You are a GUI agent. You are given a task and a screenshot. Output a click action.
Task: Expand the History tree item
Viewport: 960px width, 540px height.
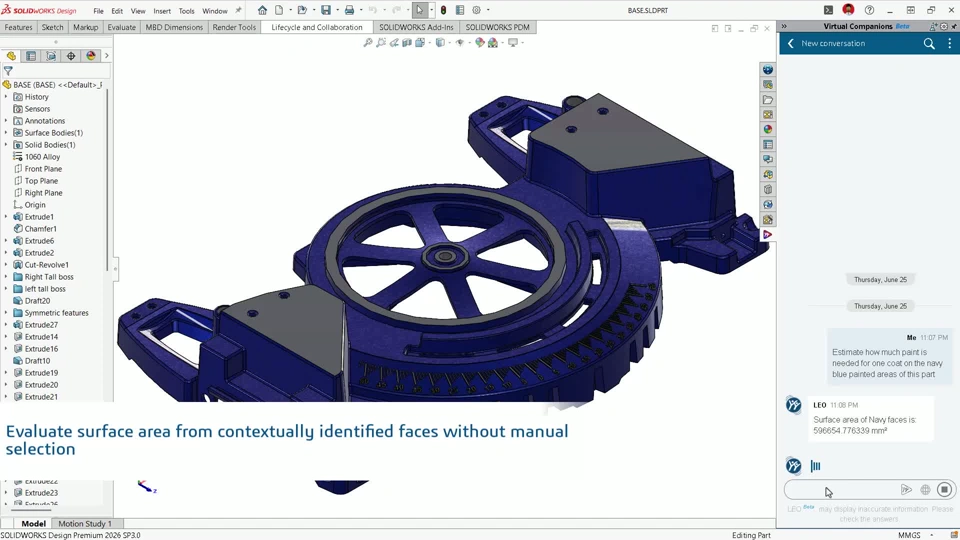pyautogui.click(x=6, y=97)
